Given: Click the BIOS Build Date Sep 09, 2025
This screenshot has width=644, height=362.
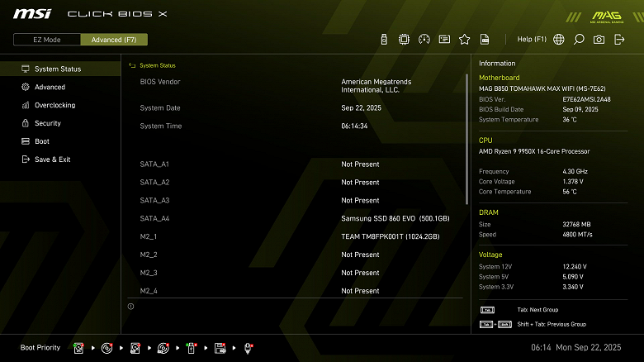Looking at the screenshot, I should [580, 109].
